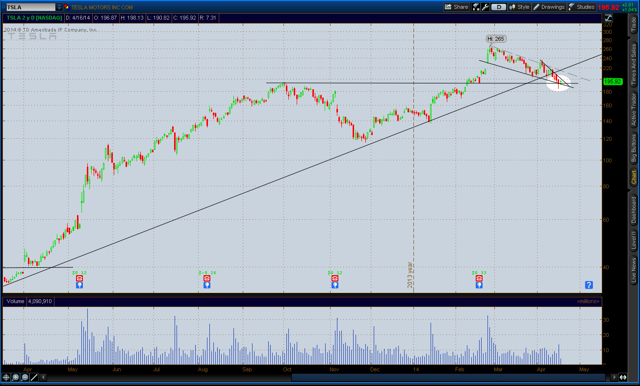Click the red earnings phone icon near May
Screen dimensions: 640x386
79,278
